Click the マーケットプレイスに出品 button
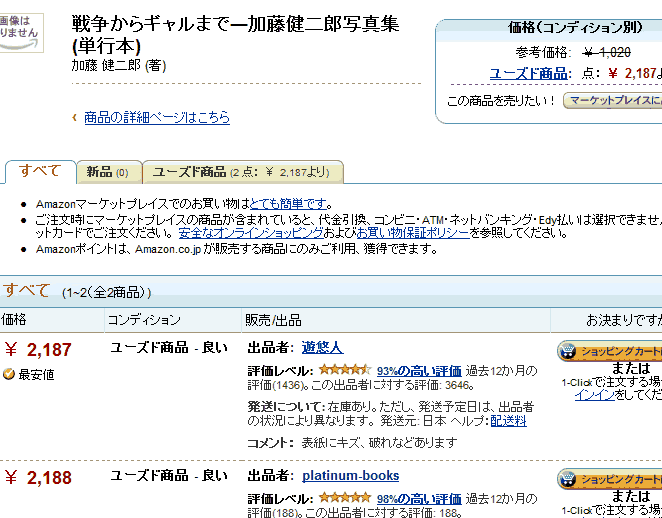Viewport: 662px width, 518px height. 613,100
